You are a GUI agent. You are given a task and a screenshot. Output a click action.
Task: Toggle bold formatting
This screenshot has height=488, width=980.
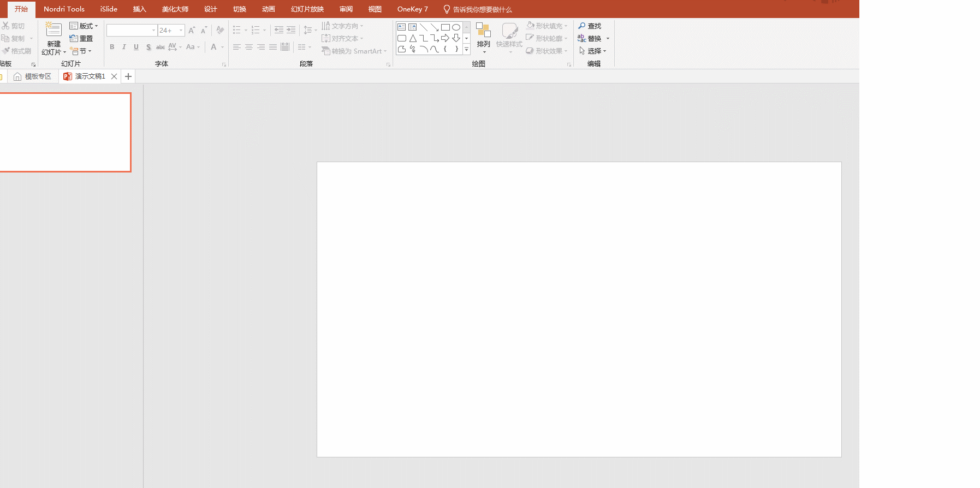coord(112,47)
